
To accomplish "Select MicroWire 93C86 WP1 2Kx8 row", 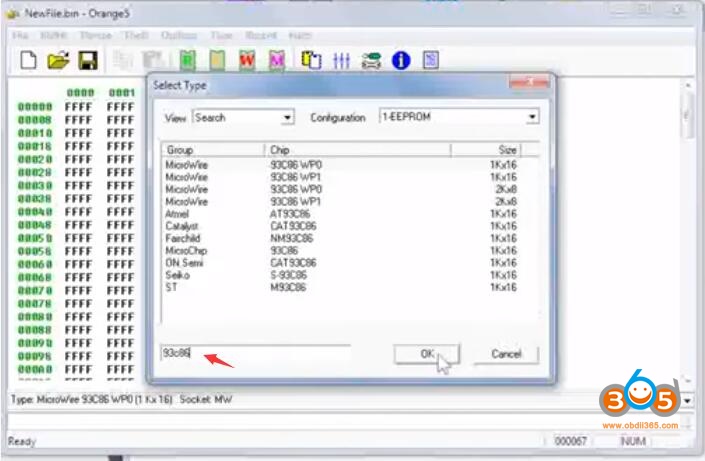I will [342, 201].
